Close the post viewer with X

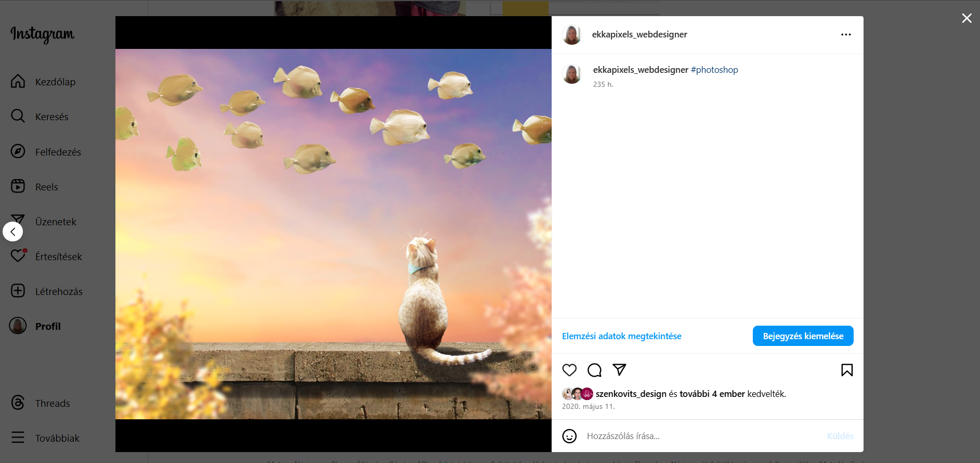(x=967, y=18)
